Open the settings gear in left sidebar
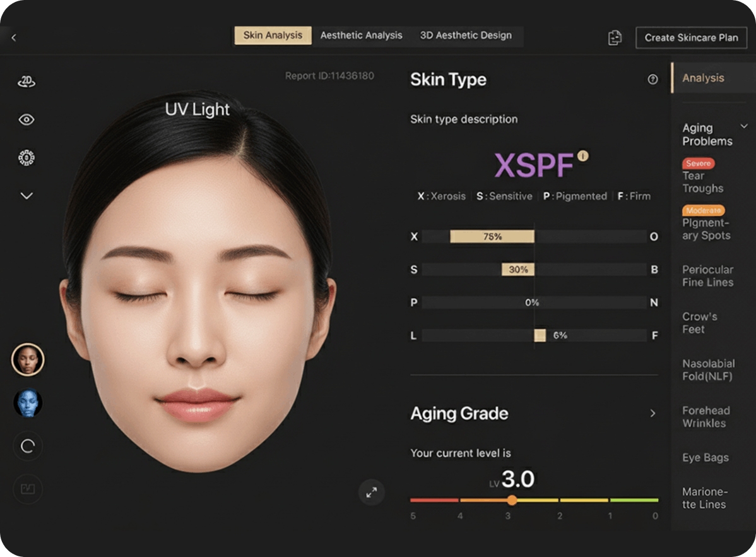Viewport: 756px width, 557px height. coord(27,157)
